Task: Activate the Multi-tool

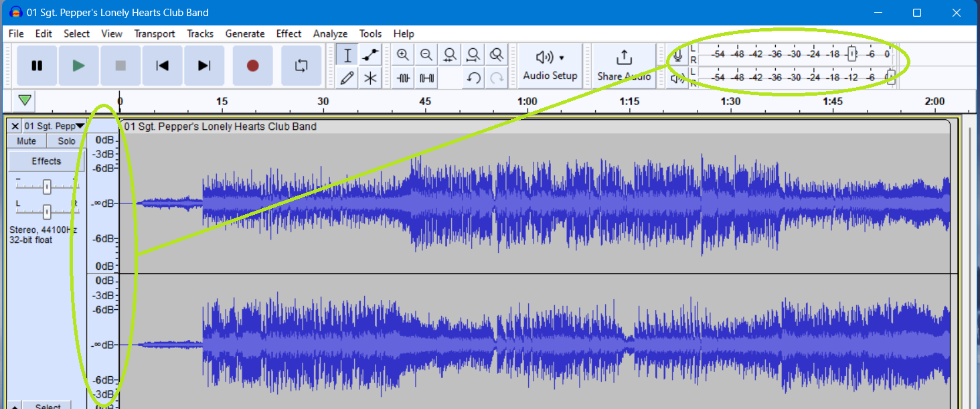Action: [370, 78]
